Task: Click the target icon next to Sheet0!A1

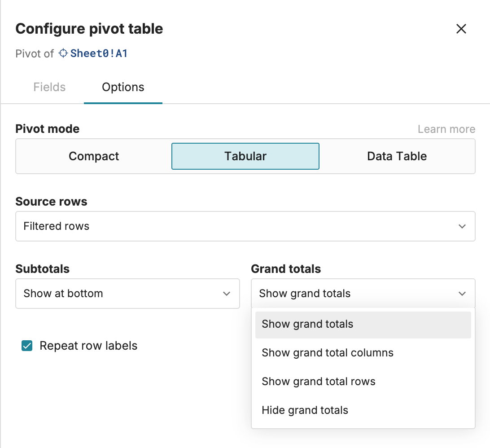Action: (x=63, y=53)
